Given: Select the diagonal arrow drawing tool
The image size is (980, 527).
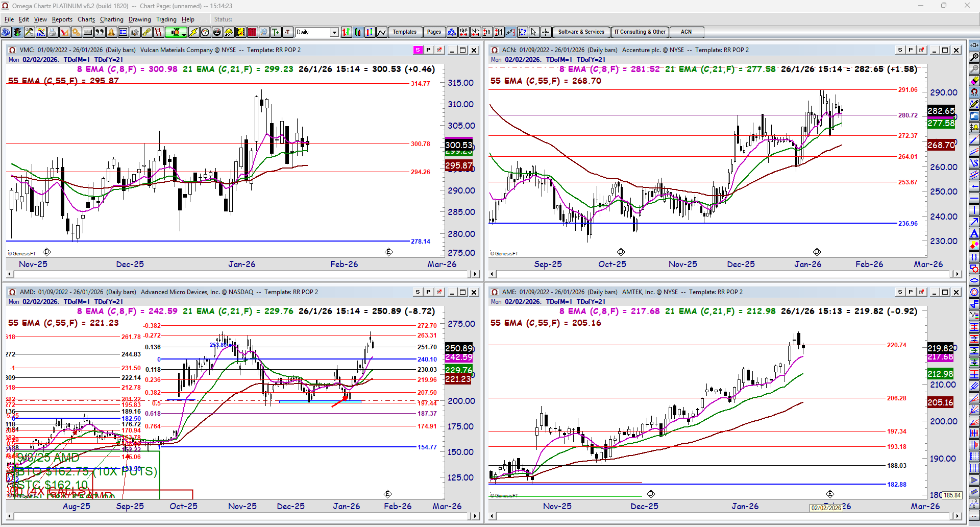Looking at the screenshot, I should tap(974, 222).
